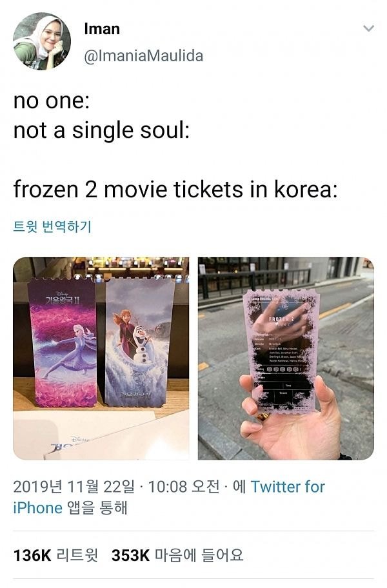
Task: Select the "no one:" tweet line
Action: (x=52, y=101)
